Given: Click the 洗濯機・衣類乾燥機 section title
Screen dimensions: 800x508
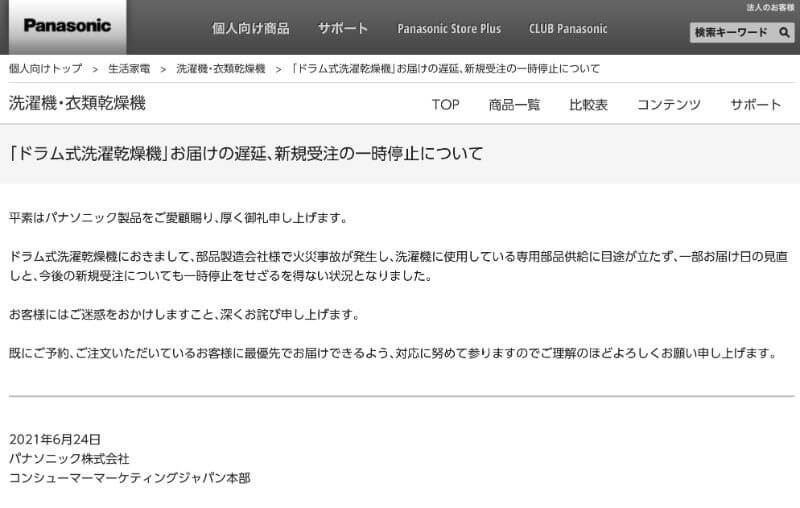Looking at the screenshot, I should 78,103.
